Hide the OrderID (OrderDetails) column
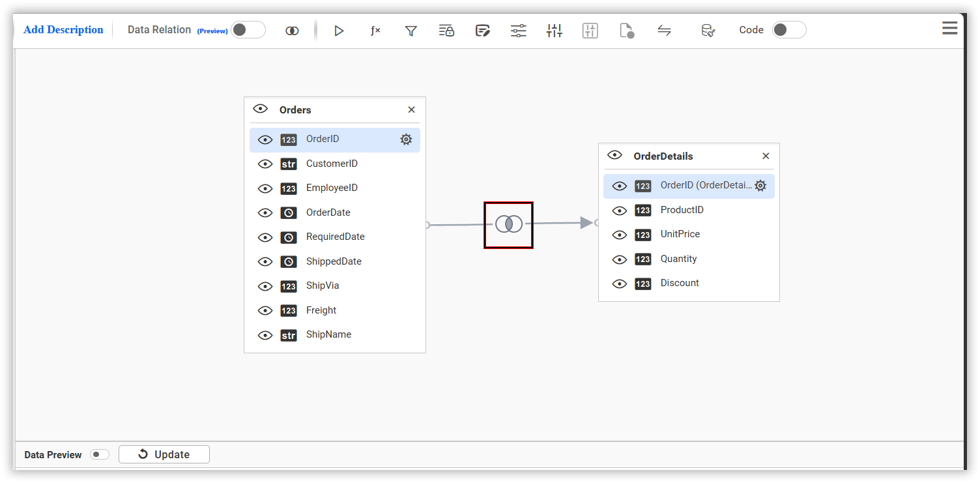The width and height of the screenshot is (980, 483). point(619,186)
